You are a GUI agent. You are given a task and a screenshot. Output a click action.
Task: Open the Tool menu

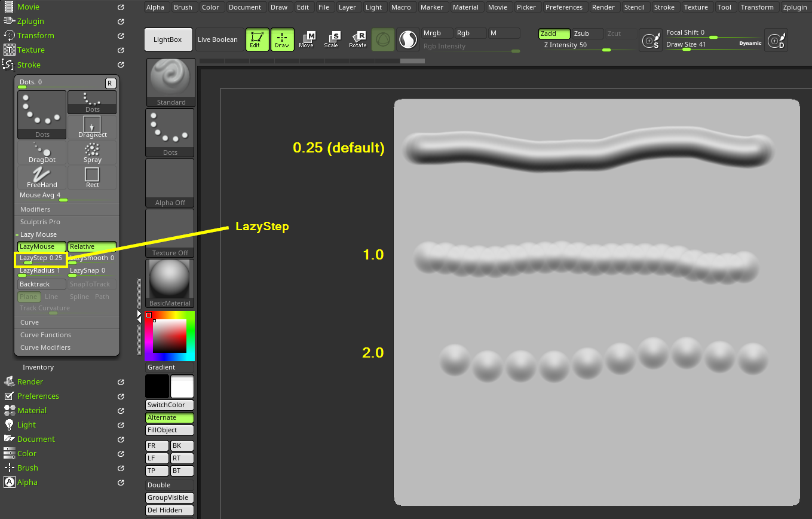click(724, 7)
